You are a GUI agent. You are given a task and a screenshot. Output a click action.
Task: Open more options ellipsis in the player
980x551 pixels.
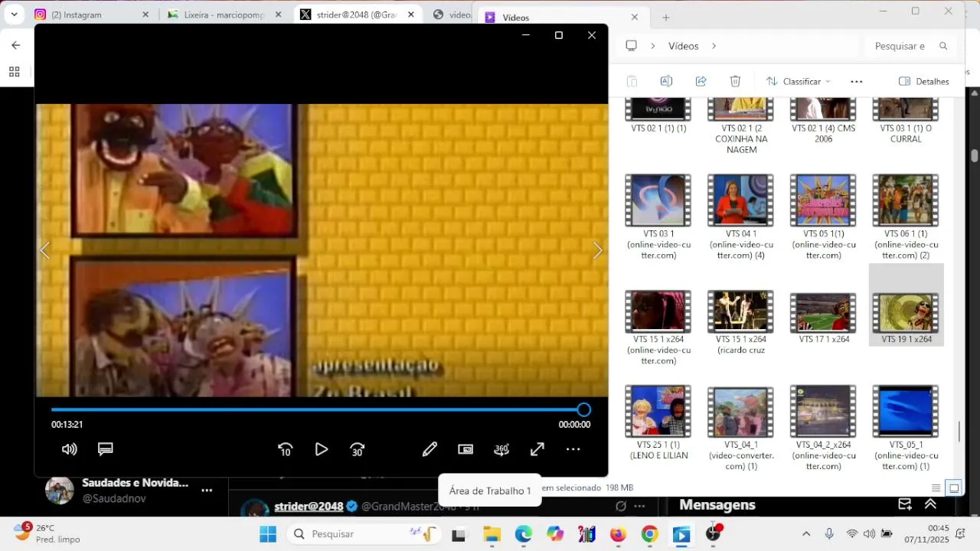573,449
